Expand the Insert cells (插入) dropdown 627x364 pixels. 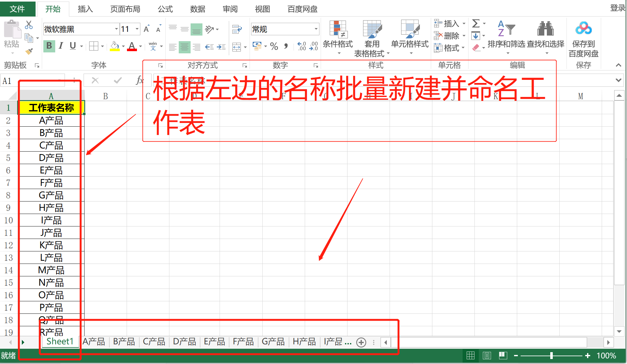pos(464,24)
